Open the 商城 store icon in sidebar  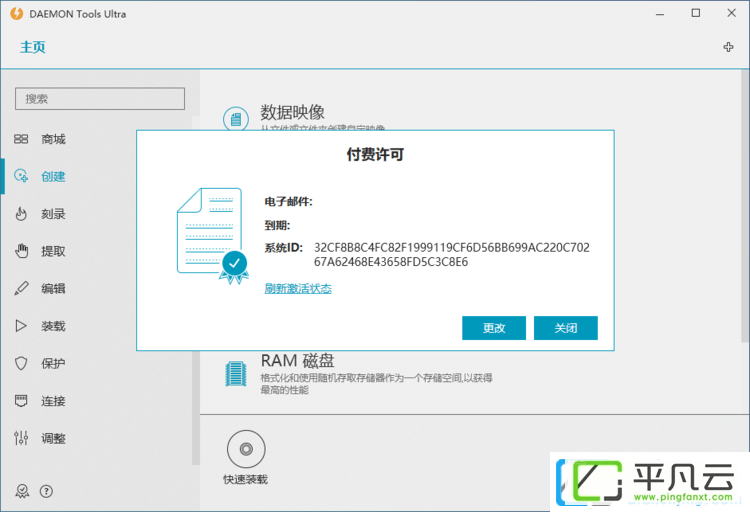tap(21, 139)
